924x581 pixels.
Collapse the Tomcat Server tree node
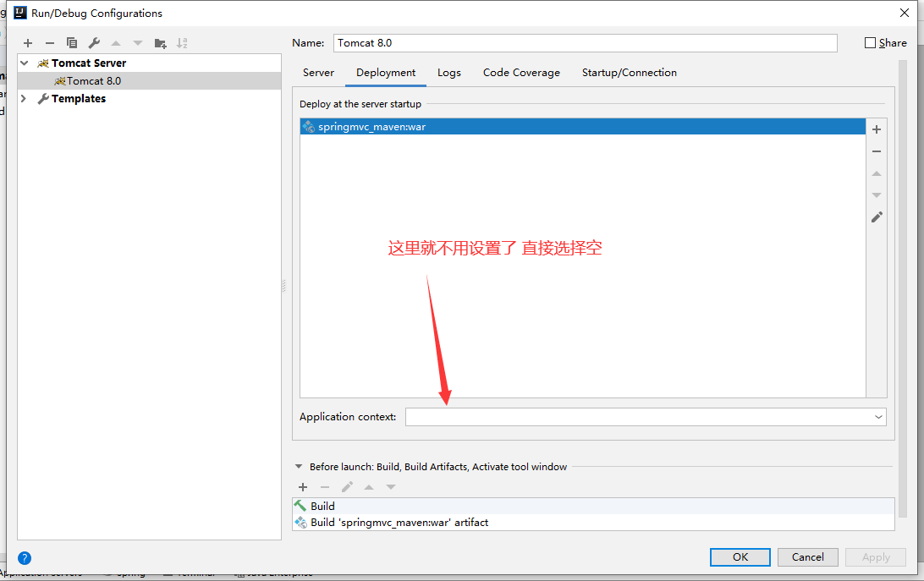coord(25,63)
